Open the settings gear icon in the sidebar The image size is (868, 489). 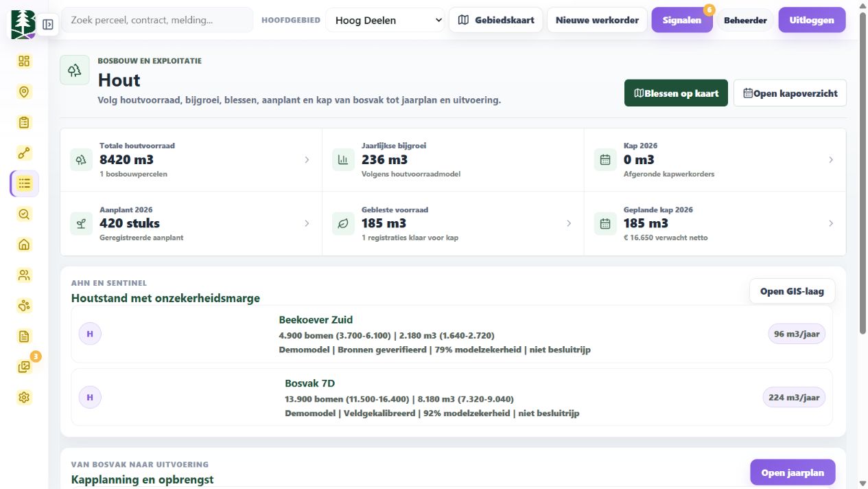click(24, 398)
